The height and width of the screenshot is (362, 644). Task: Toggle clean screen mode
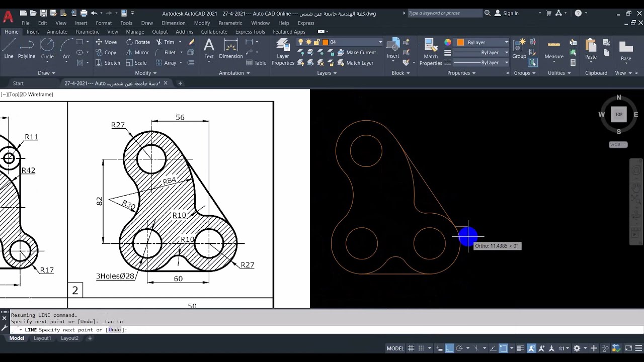[628, 348]
